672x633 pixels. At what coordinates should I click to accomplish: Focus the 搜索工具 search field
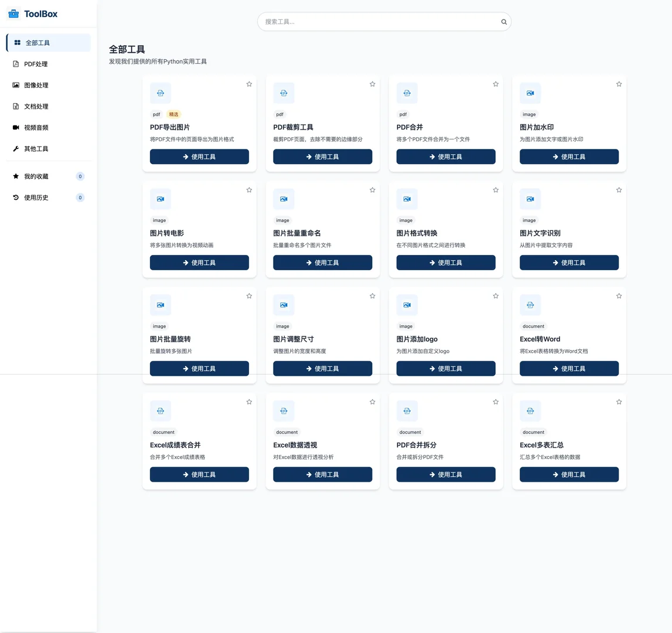tap(384, 22)
